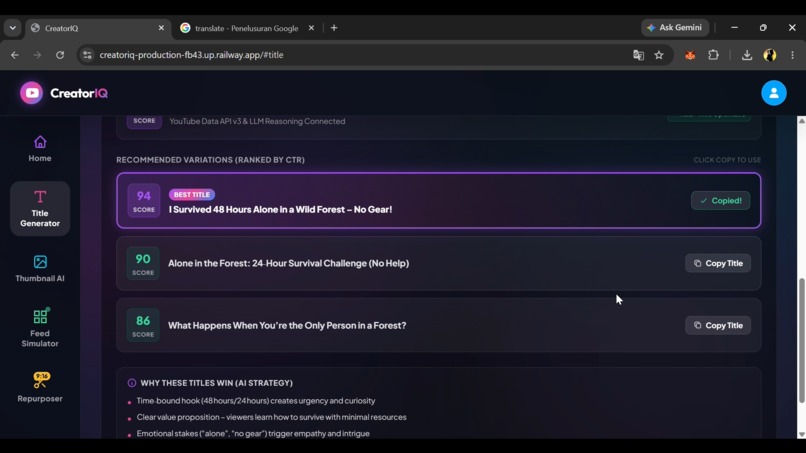Click the CreatorIQ wordmark text
The width and height of the screenshot is (806, 453).
pyautogui.click(x=79, y=93)
